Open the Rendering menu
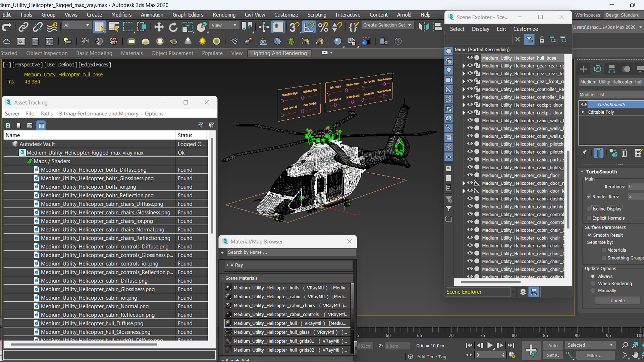The image size is (644, 362). [224, 15]
